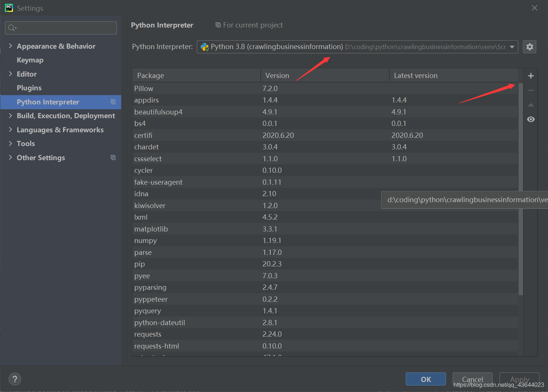Select the numpy package row
548x392 pixels.
tap(325, 241)
